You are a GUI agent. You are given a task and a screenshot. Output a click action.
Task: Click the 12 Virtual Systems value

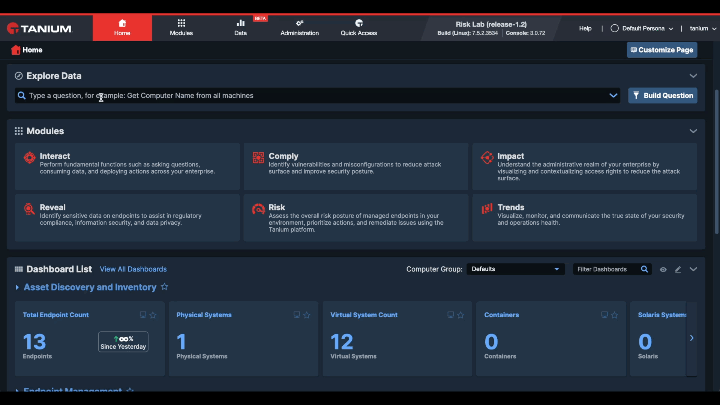(x=342, y=342)
